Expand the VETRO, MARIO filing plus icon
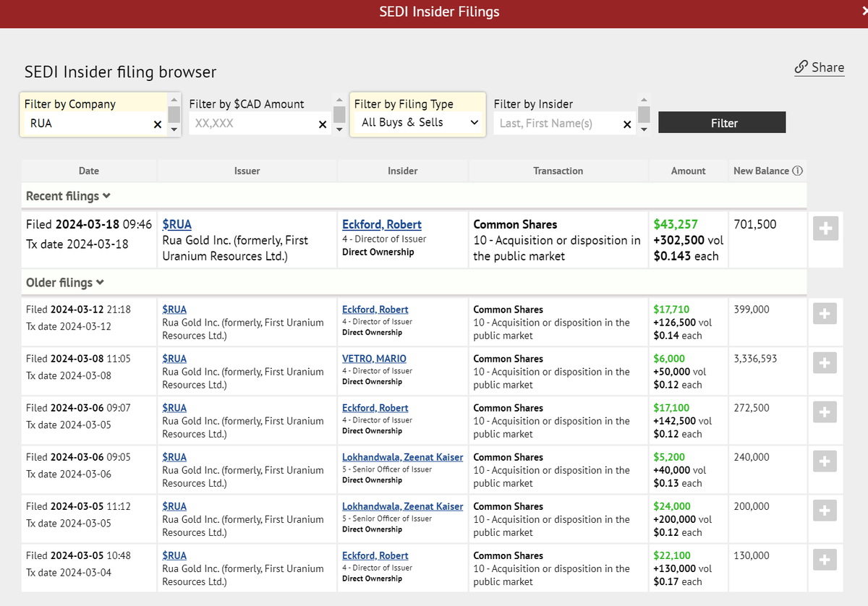868x606 pixels. click(825, 362)
